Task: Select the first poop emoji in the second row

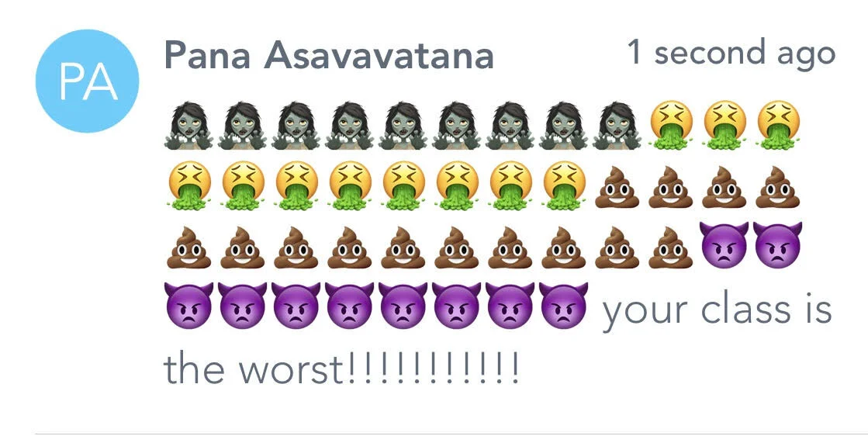Action: (617, 187)
